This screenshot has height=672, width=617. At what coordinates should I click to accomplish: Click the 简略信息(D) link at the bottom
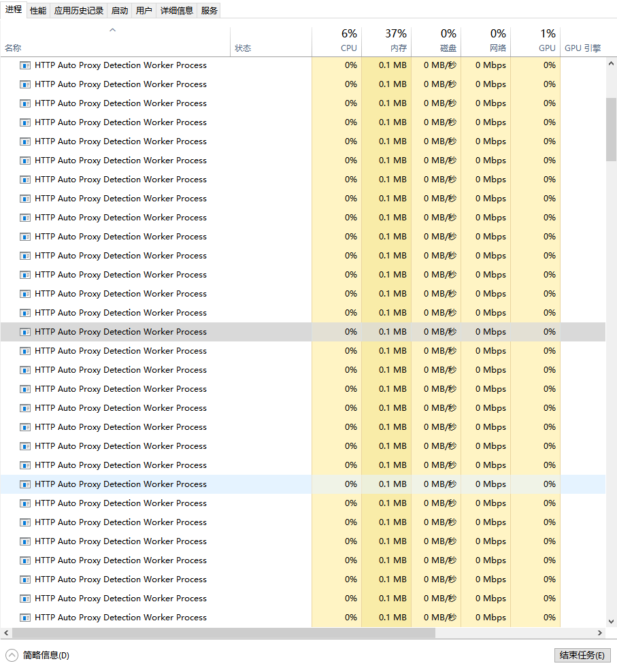point(44,655)
